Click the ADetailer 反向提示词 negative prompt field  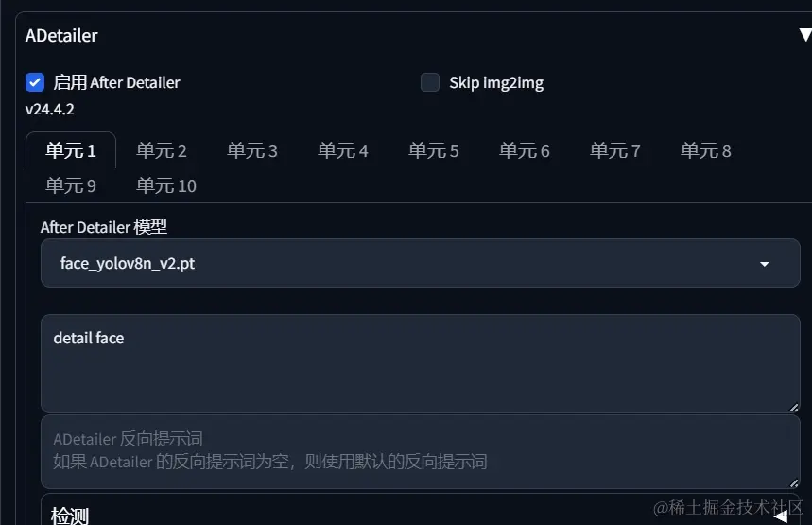pyautogui.click(x=421, y=452)
